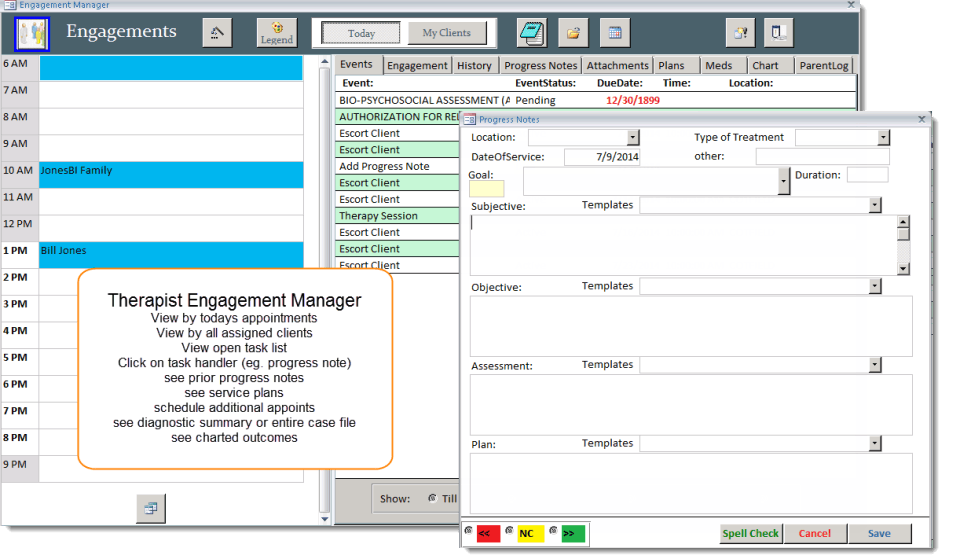Open the Legend palette icon button
The height and width of the screenshot is (559, 960).
click(x=277, y=33)
